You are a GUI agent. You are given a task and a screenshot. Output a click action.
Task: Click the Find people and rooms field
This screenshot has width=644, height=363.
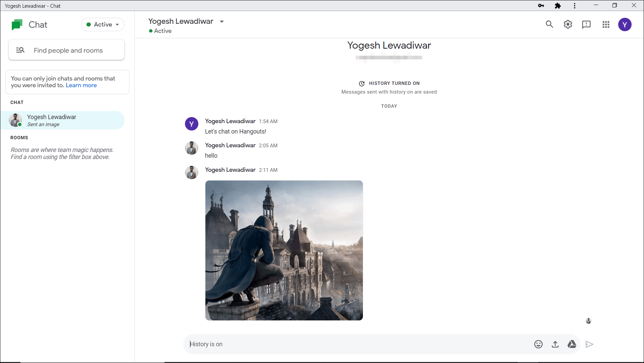(x=68, y=50)
